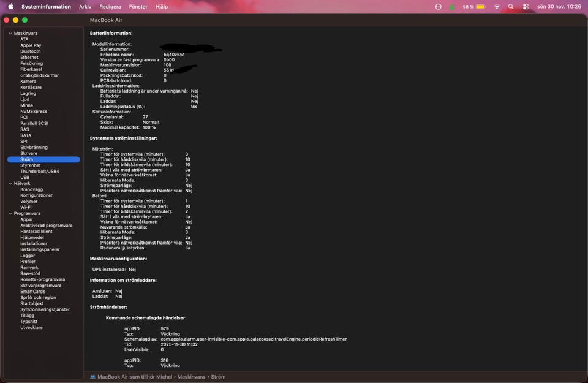The image size is (588, 383).
Task: Select Brandvägg under Nätverk
Action: pos(31,189)
